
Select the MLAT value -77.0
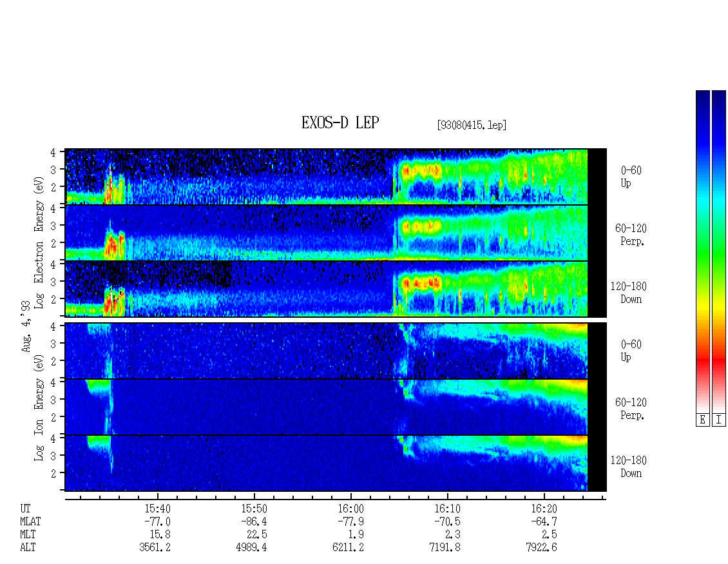(157, 521)
